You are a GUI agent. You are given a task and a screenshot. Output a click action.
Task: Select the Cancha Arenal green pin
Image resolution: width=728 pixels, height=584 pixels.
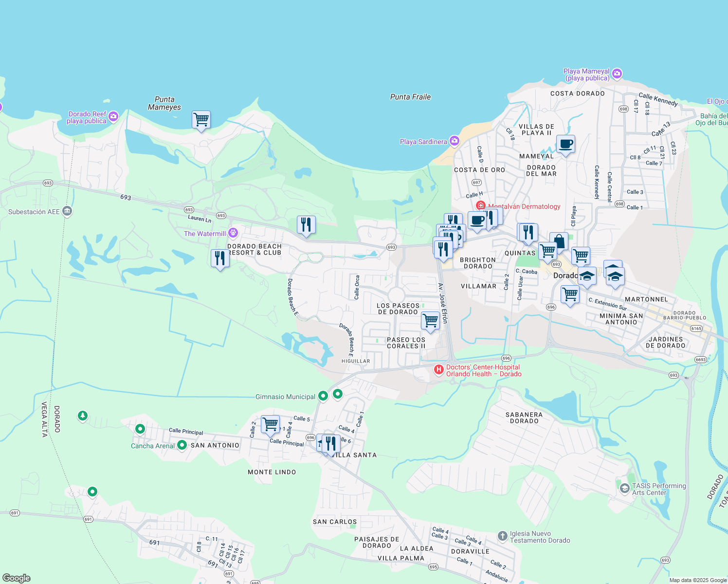[182, 445]
